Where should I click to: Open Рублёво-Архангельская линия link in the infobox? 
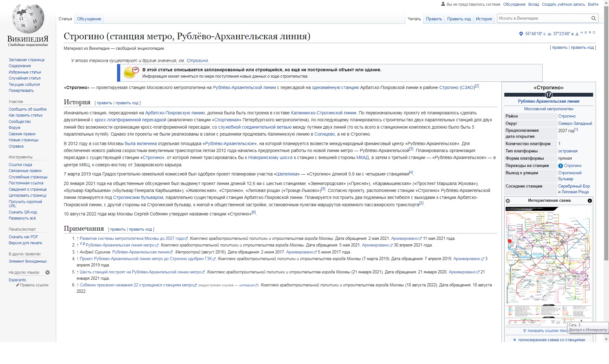(548, 101)
